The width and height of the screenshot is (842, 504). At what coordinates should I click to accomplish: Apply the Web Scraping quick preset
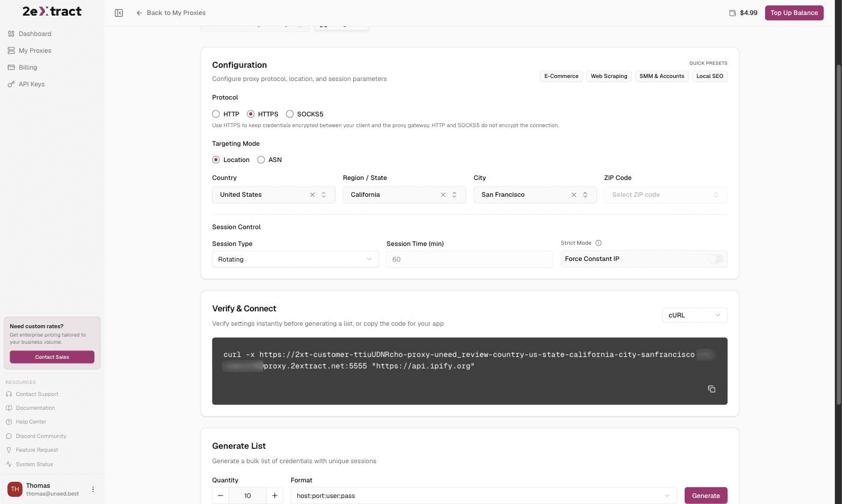(x=608, y=76)
